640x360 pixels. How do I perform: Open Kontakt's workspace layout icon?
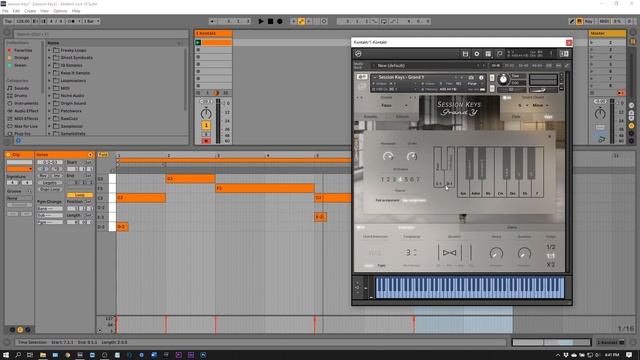click(x=488, y=54)
